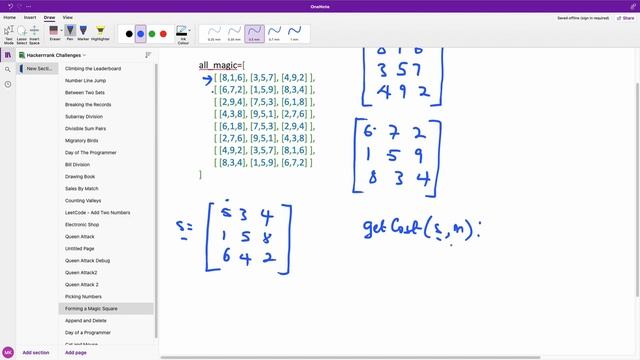Open search in the left sidebar
Viewport: 640px width, 360px height.
click(x=8, y=69)
